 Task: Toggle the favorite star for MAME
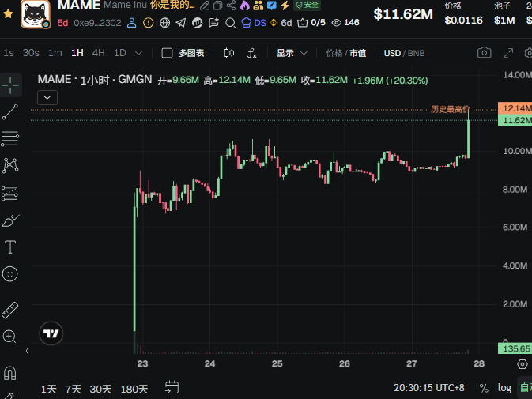point(8,14)
